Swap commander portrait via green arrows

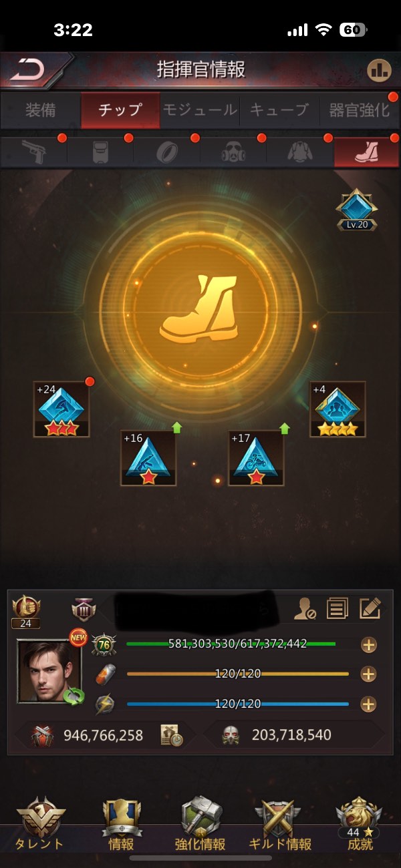pos(73,696)
